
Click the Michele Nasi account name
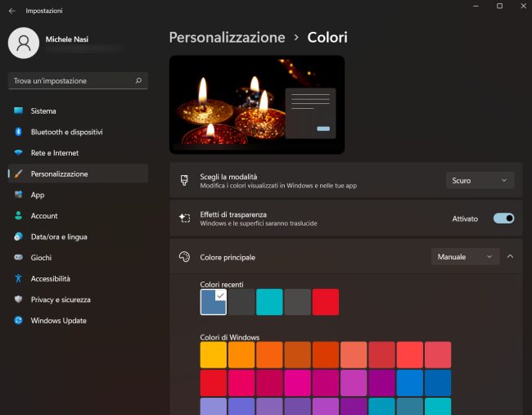pos(67,39)
